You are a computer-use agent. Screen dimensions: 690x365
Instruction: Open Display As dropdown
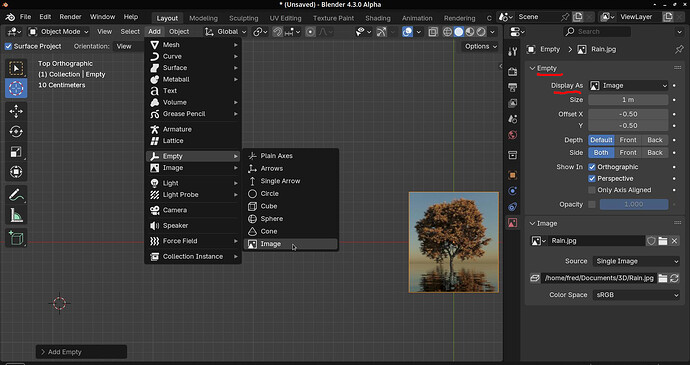click(628, 86)
